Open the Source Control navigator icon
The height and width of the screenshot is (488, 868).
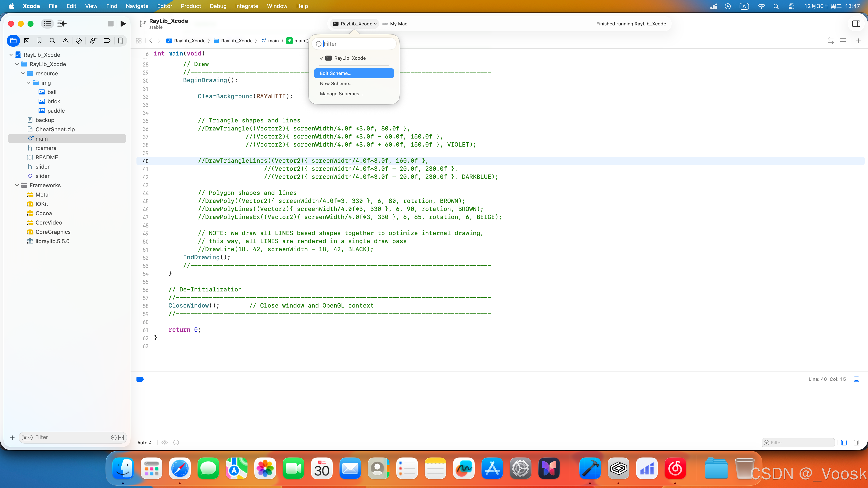pyautogui.click(x=26, y=41)
